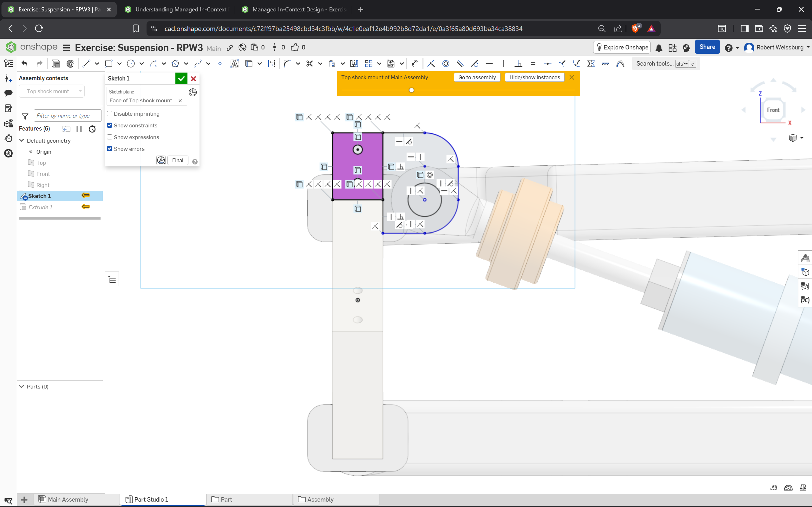This screenshot has height=507, width=812.
Task: Uncheck Show constraints option
Action: pos(110,125)
